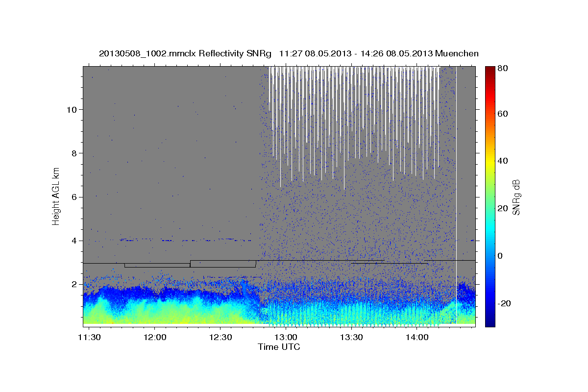Click the 11:30 time tick label
The image size is (588, 392).
(89, 338)
